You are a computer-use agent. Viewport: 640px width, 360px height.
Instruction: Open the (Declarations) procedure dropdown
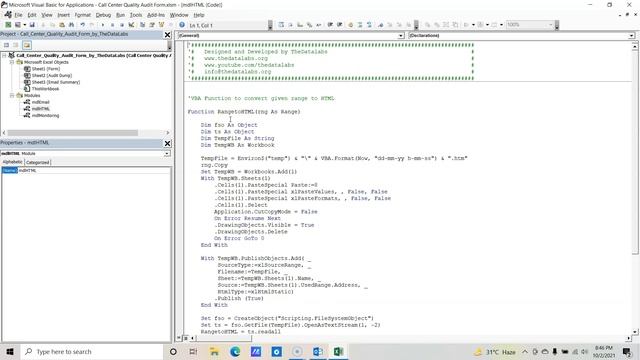[x=631, y=36]
